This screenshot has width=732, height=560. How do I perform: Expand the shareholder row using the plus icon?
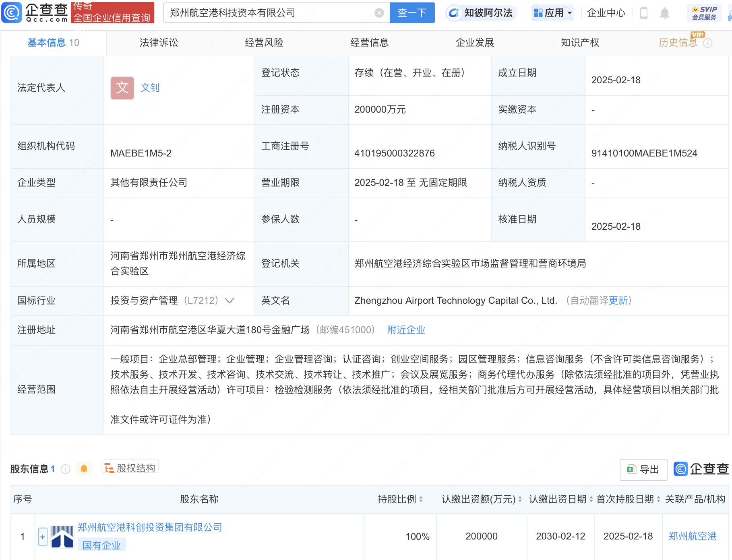[x=43, y=536]
